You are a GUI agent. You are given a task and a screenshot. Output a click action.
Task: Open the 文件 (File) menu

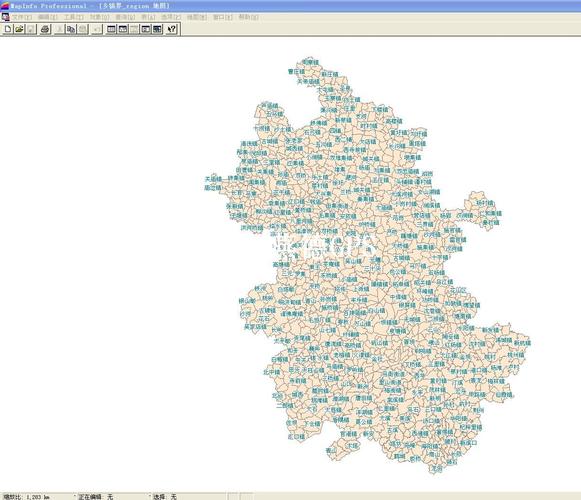[x=22, y=17]
